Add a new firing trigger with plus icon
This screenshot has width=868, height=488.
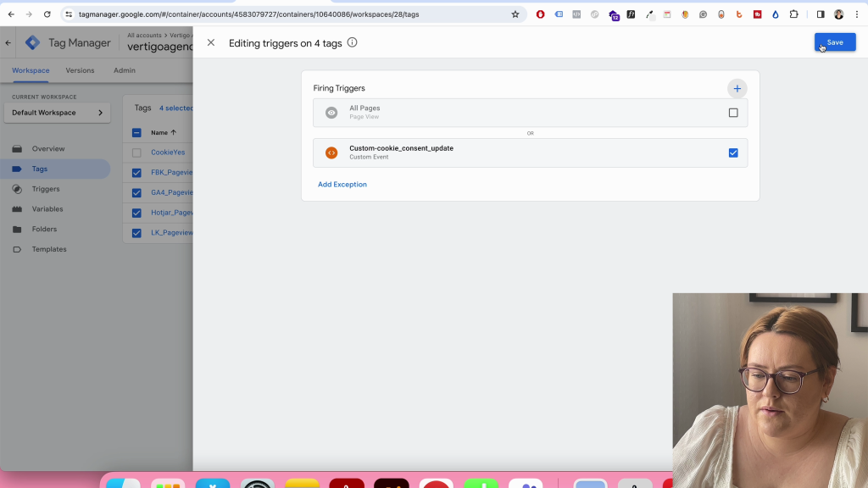pos(737,88)
